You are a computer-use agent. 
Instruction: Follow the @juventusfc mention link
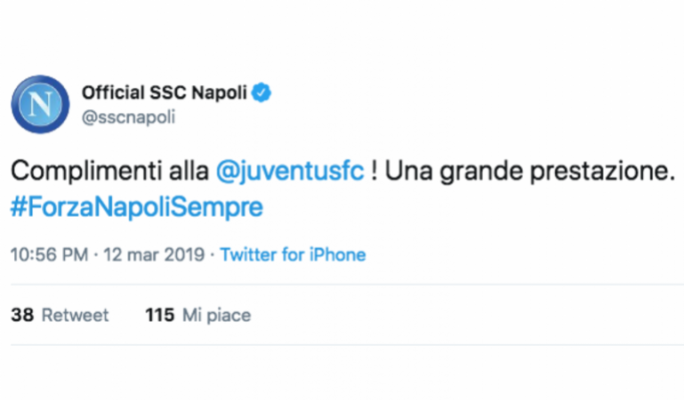[290, 171]
